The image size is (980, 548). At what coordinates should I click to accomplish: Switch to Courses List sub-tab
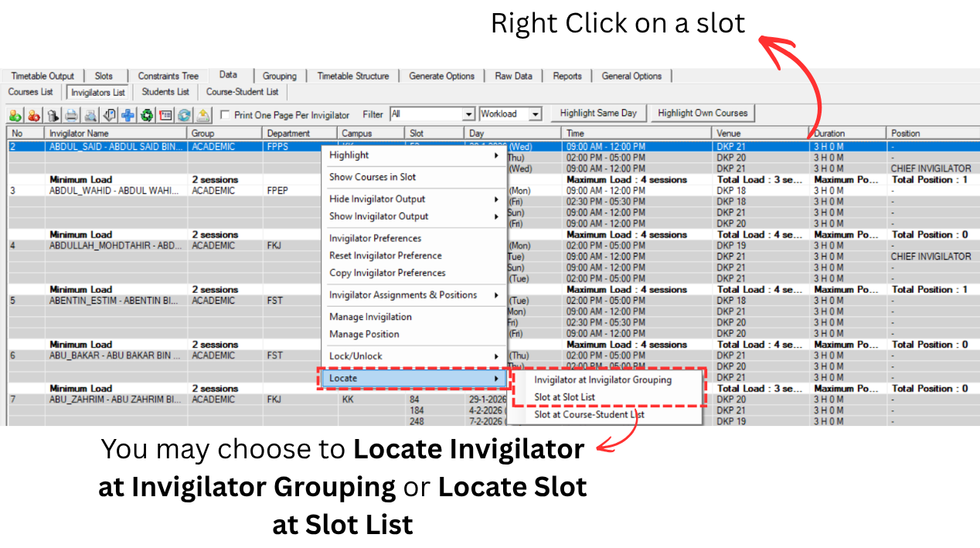pyautogui.click(x=31, y=91)
